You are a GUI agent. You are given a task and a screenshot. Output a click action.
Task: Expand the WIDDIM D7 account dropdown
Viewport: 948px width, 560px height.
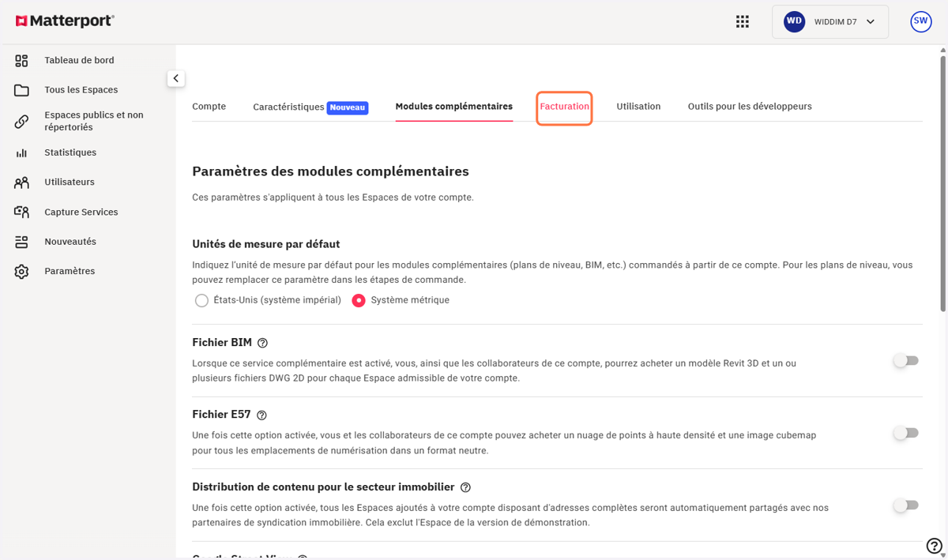pos(830,22)
